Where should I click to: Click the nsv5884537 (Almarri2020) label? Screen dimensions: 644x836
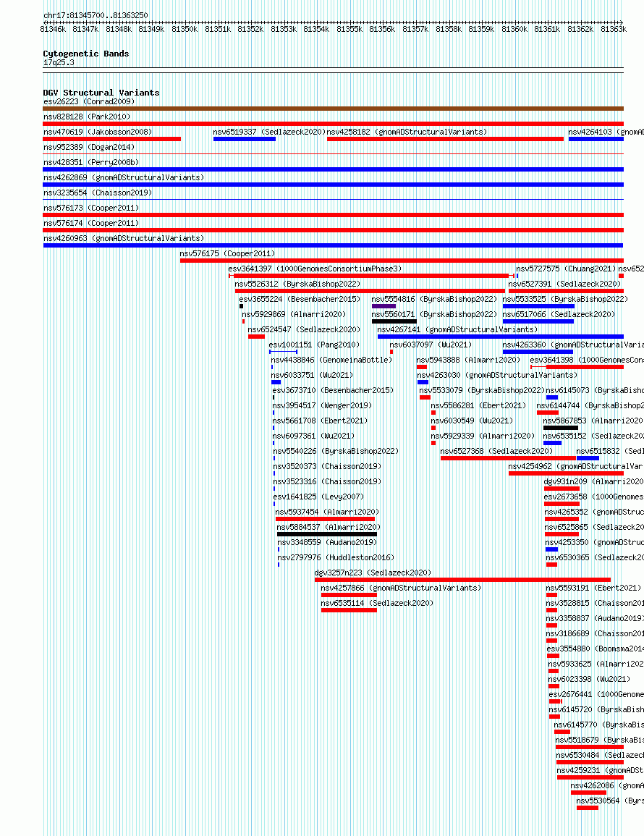click(x=329, y=528)
